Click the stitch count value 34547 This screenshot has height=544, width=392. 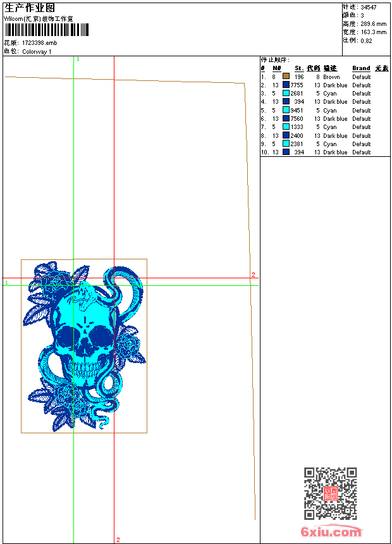tap(369, 8)
